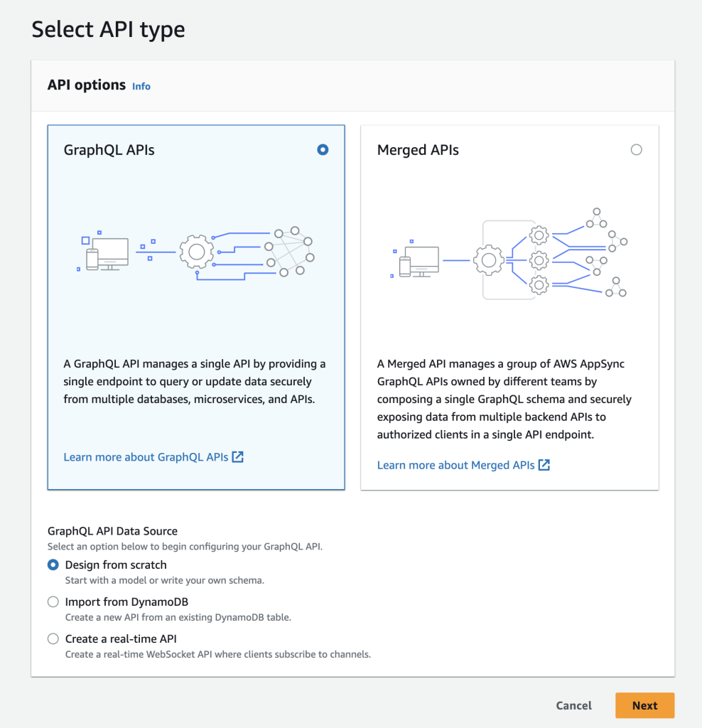Click the Cancel button

coord(573,705)
